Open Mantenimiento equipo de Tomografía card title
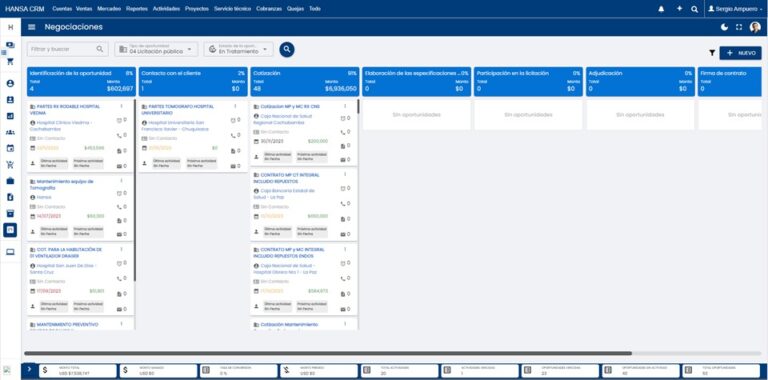The height and width of the screenshot is (380, 768). point(62,184)
